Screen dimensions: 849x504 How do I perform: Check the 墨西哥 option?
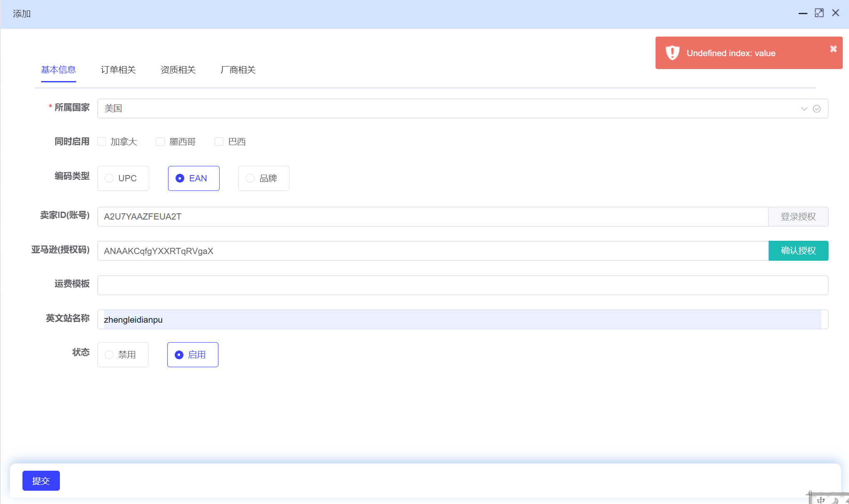(161, 142)
